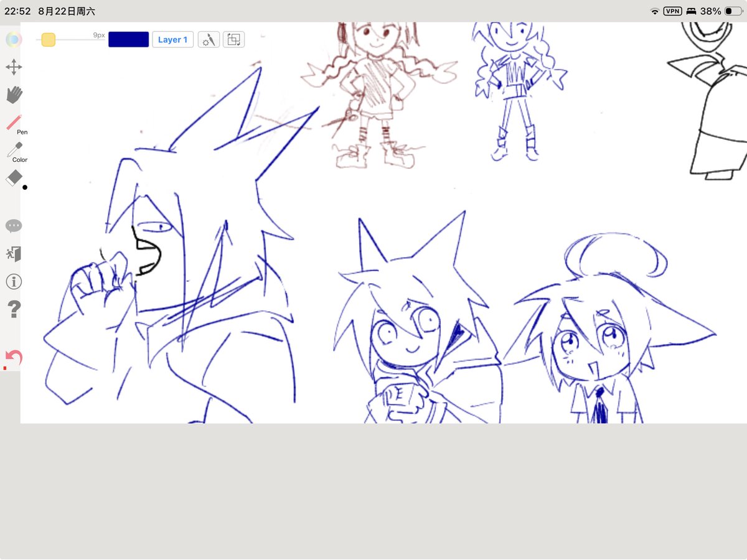This screenshot has height=560, width=747.
Task: Select the Hand pan tool
Action: (14, 95)
